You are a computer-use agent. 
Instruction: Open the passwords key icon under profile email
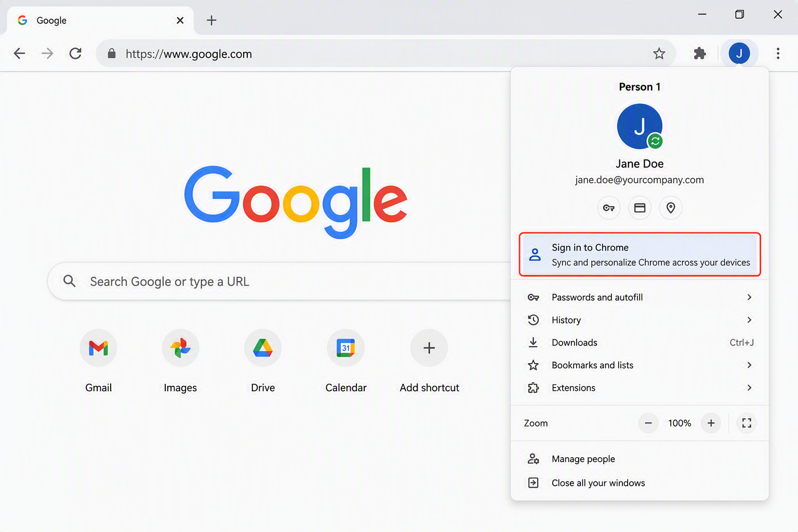pyautogui.click(x=609, y=208)
